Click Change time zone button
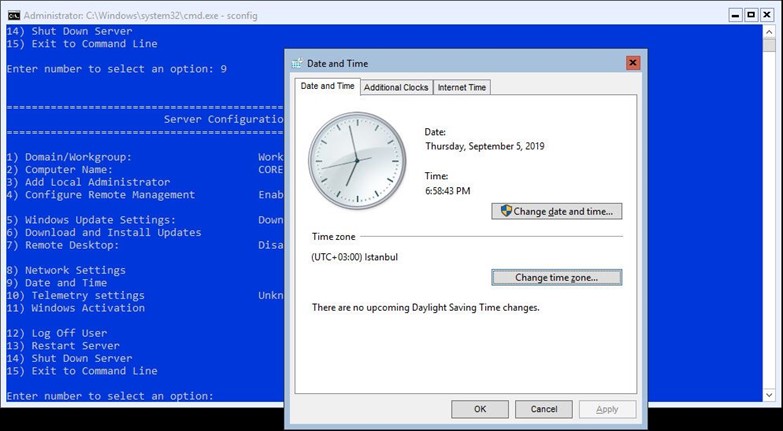 point(557,278)
